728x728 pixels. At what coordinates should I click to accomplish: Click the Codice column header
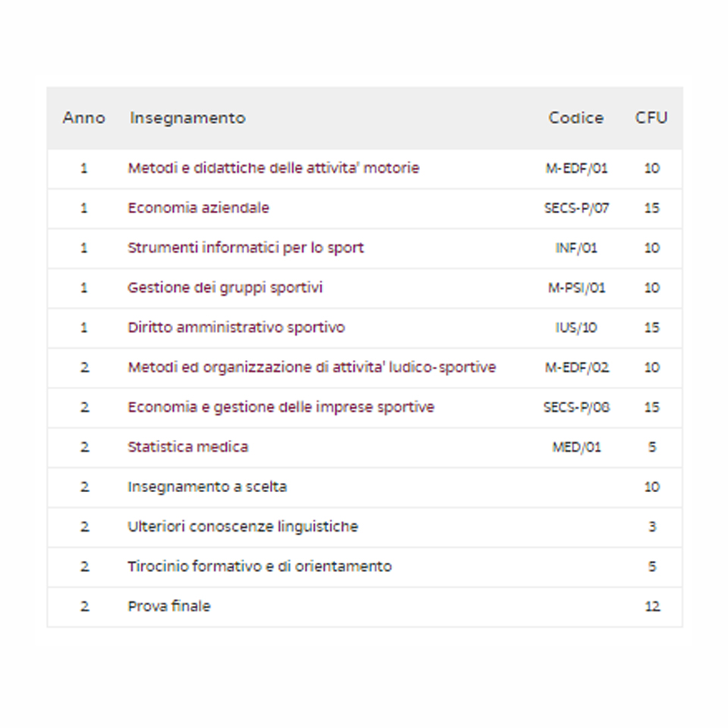click(x=576, y=118)
